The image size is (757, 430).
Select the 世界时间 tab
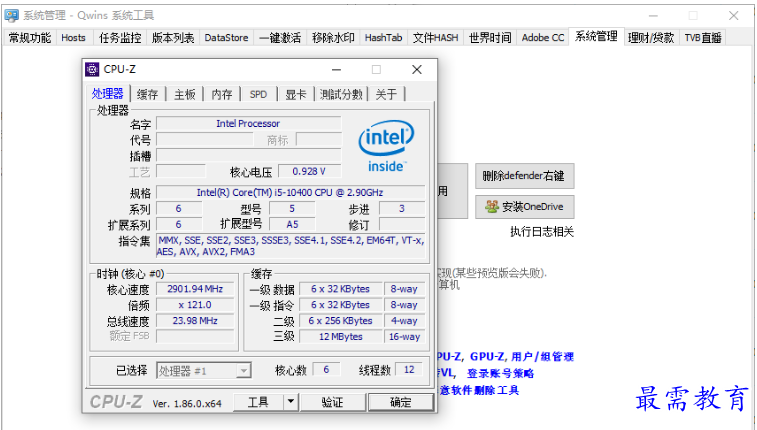click(x=490, y=38)
